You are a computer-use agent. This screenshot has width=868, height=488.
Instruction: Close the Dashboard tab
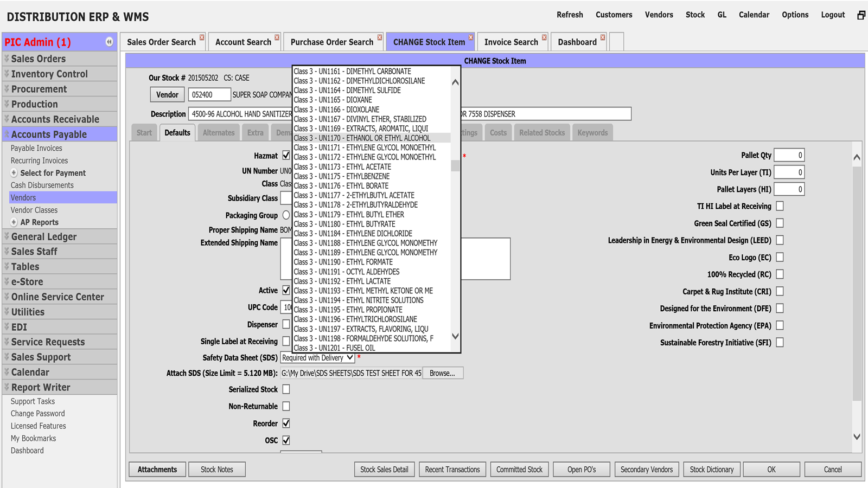[x=603, y=37]
